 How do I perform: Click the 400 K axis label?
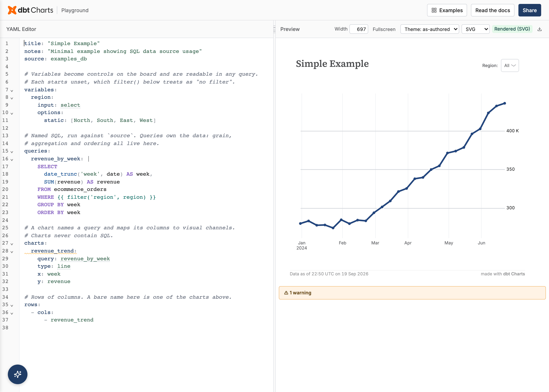tap(512, 131)
